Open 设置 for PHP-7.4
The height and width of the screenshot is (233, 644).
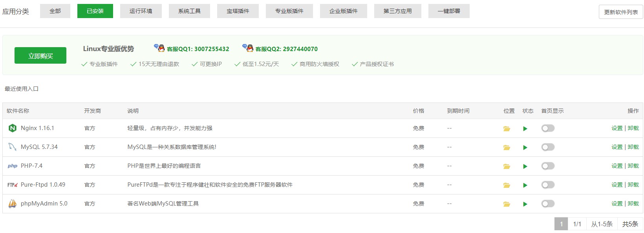click(x=617, y=166)
